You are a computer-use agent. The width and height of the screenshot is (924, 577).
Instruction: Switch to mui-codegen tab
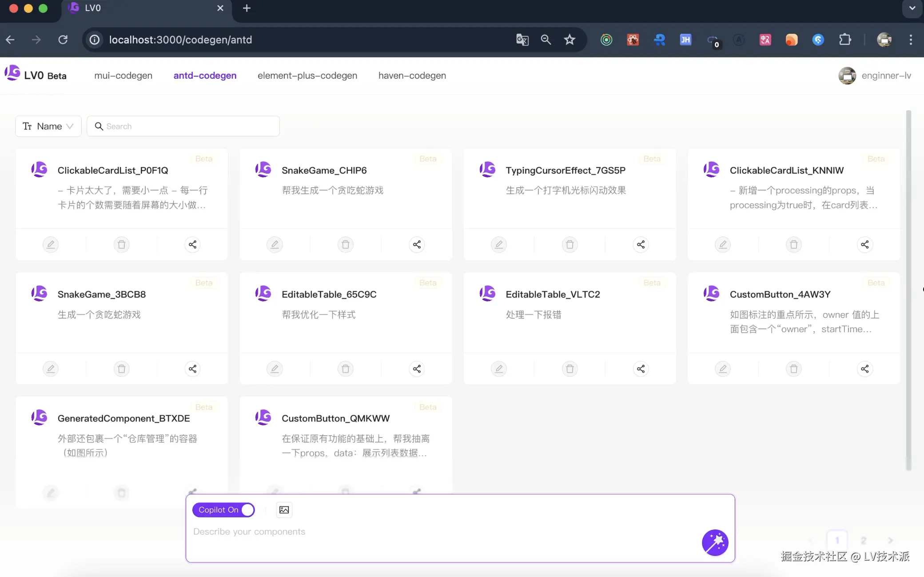click(x=123, y=76)
